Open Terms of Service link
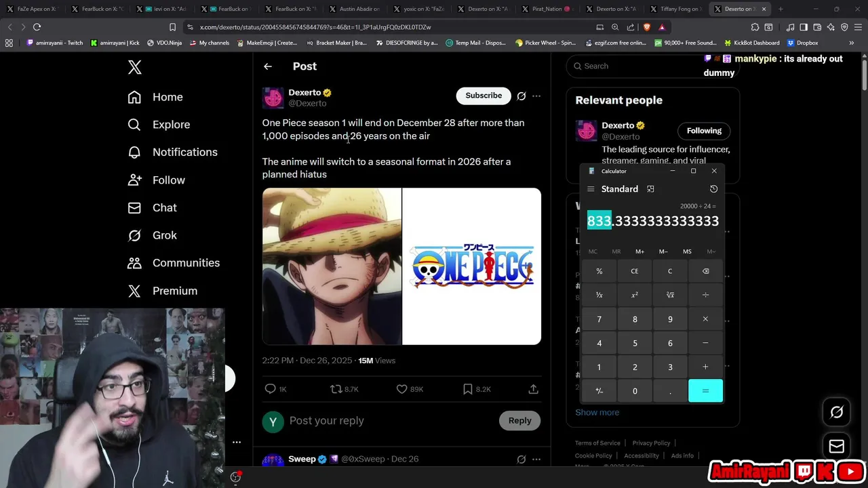868x488 pixels. point(597,443)
